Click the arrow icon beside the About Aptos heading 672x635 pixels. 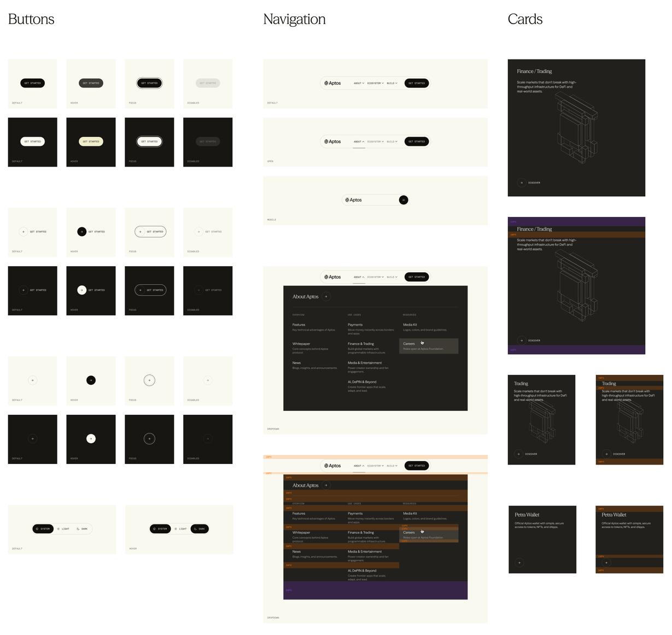[x=326, y=296]
